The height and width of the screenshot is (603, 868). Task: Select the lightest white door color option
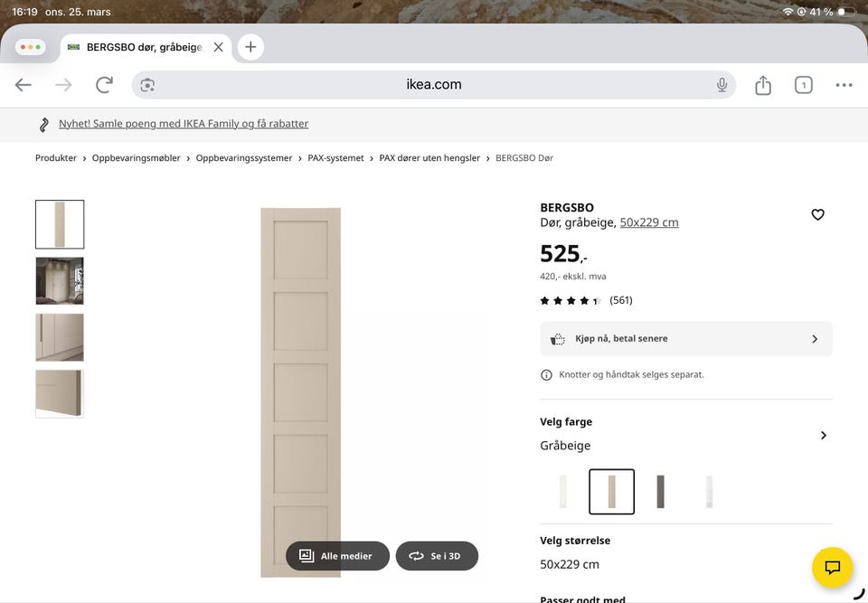pyautogui.click(x=563, y=491)
